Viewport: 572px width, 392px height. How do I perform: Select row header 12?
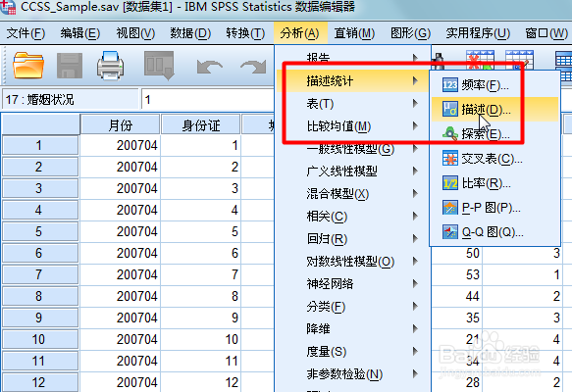[40, 382]
